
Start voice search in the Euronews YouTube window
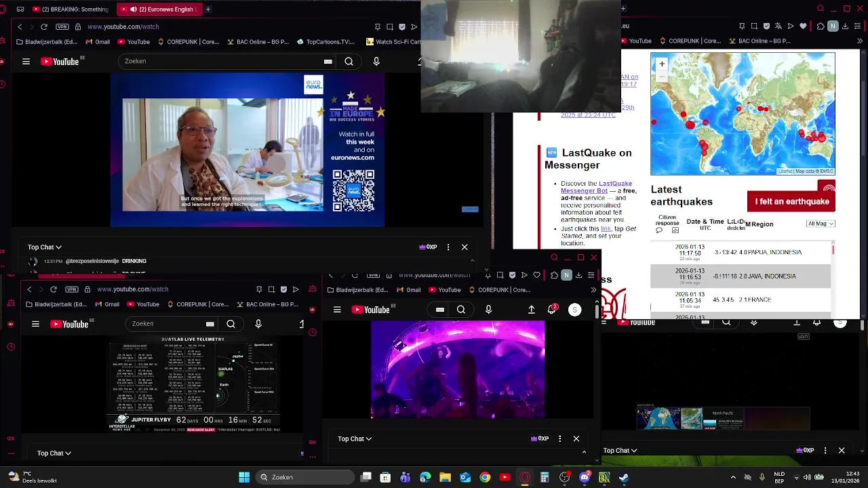pyautogui.click(x=376, y=61)
